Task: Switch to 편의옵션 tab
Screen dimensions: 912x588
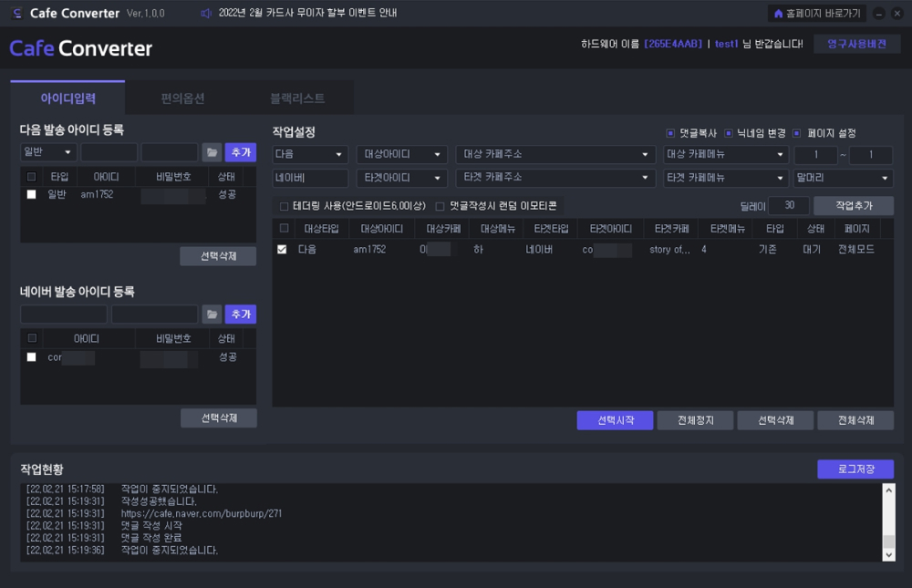Action: point(182,98)
